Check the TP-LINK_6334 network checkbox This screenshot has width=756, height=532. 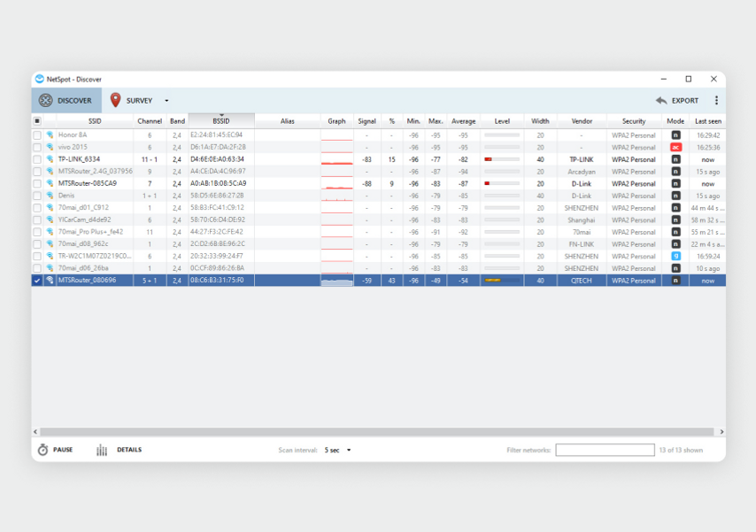37,159
